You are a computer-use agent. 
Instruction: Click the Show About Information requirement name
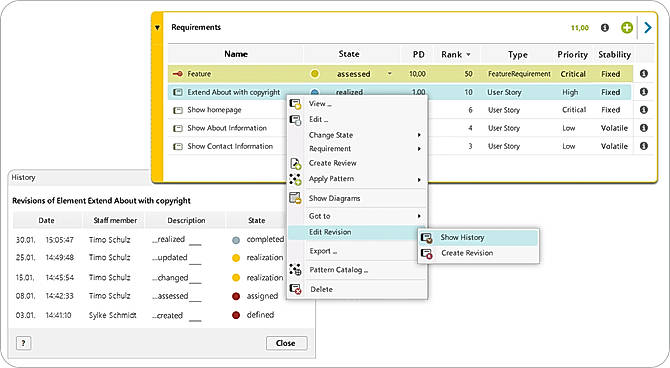pos(227,128)
